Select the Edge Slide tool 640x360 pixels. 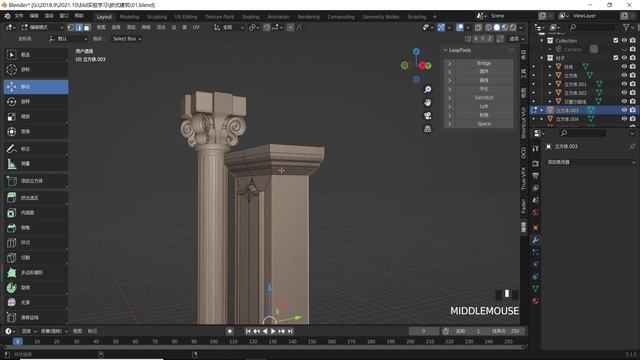click(x=35, y=317)
